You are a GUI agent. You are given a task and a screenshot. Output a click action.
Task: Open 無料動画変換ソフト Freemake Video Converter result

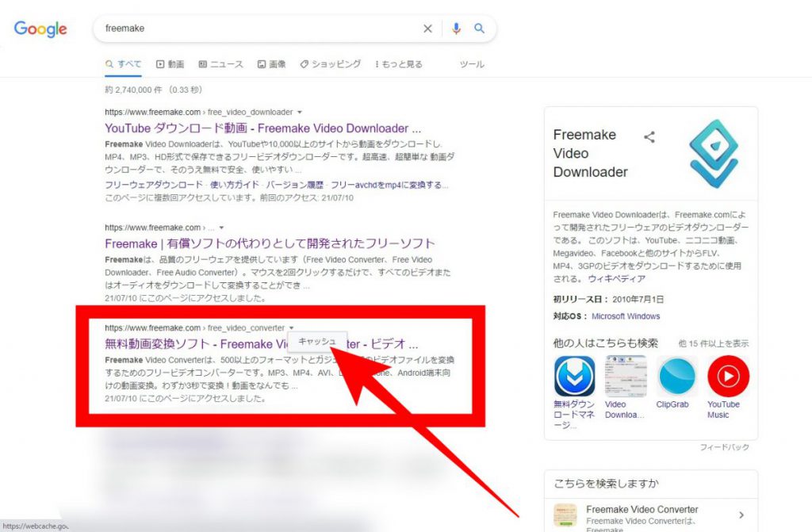[262, 344]
